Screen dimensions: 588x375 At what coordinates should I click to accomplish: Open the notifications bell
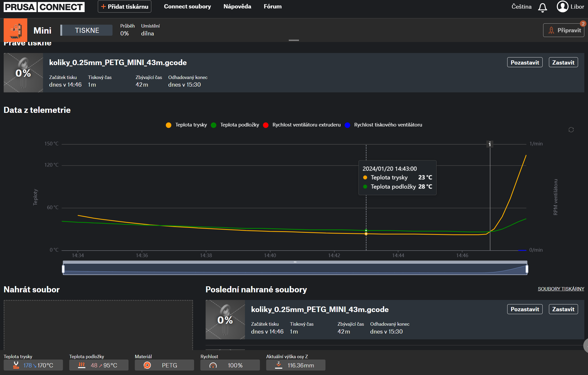(x=542, y=7)
